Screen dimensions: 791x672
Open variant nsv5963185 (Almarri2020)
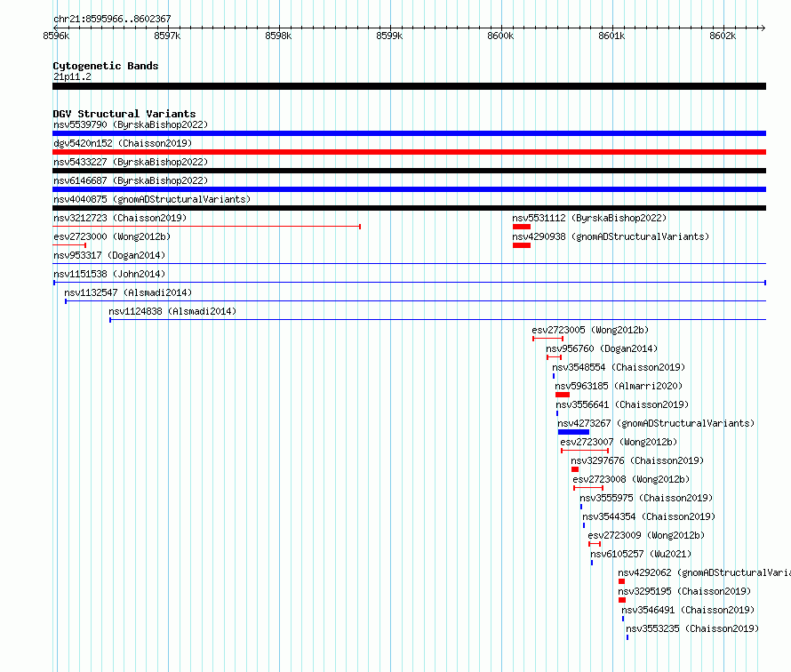pos(619,386)
